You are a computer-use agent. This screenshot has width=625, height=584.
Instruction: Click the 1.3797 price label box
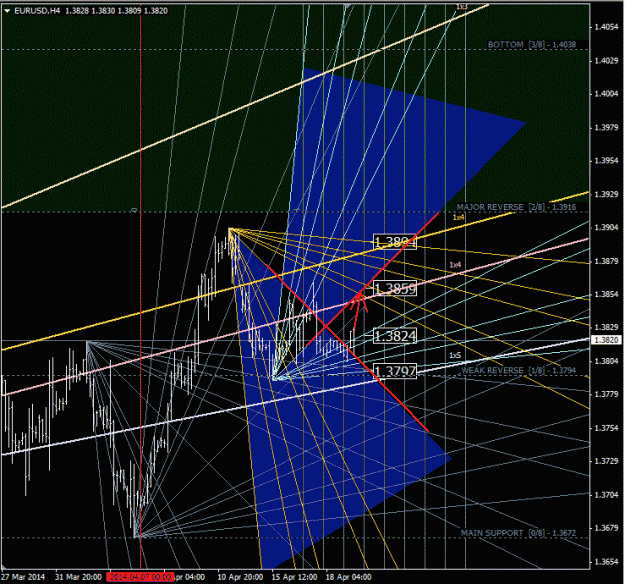395,371
